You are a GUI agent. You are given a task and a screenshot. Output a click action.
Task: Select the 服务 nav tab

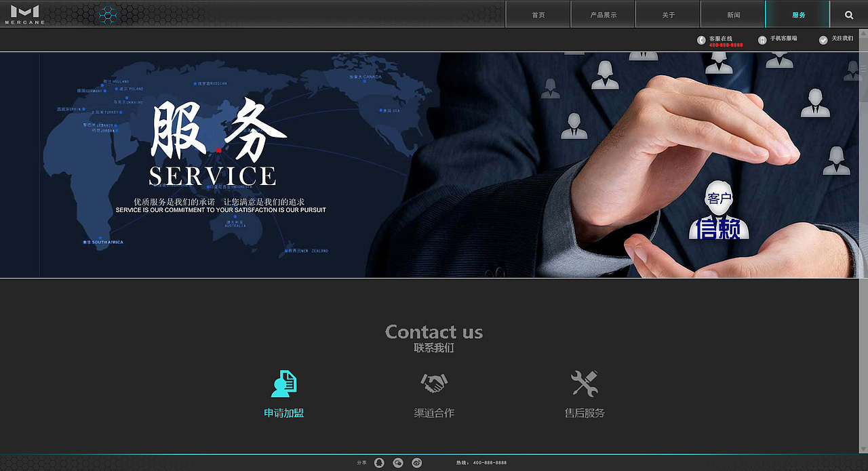[x=798, y=14]
